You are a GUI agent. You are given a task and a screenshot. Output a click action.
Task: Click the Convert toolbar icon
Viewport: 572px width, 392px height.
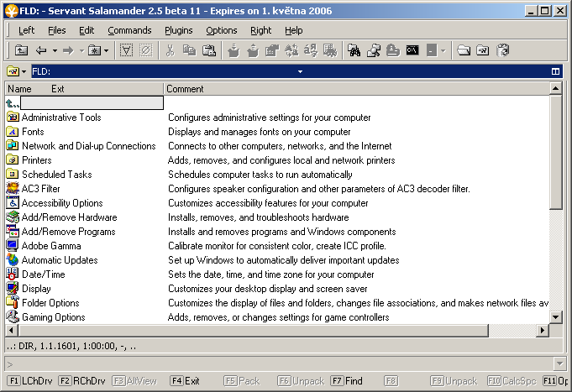tap(330, 50)
